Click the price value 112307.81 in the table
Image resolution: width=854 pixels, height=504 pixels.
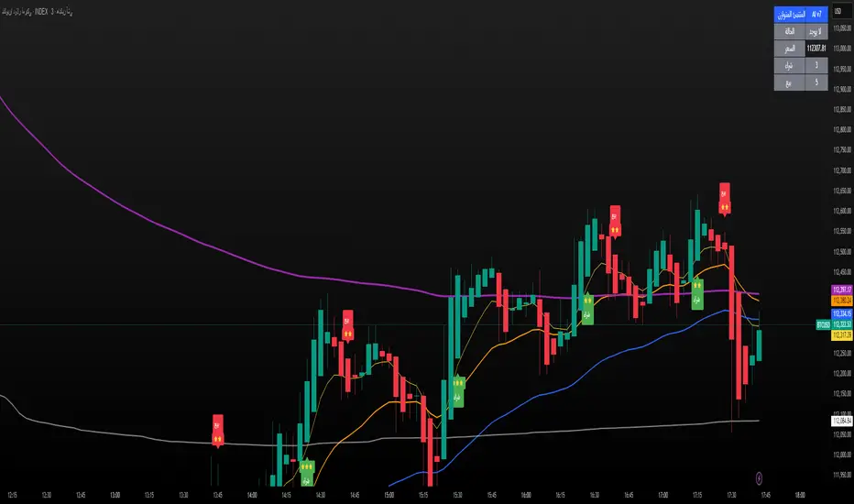816,48
